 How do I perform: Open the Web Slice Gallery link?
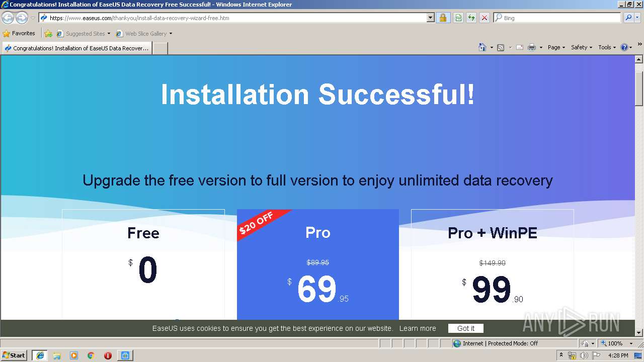pyautogui.click(x=144, y=34)
